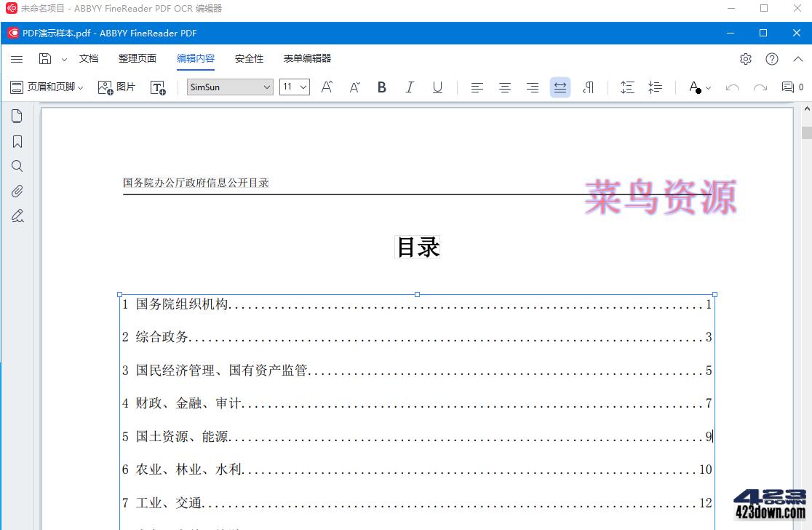The height and width of the screenshot is (530, 812).
Task: Click the Redo arrow icon
Action: (760, 87)
